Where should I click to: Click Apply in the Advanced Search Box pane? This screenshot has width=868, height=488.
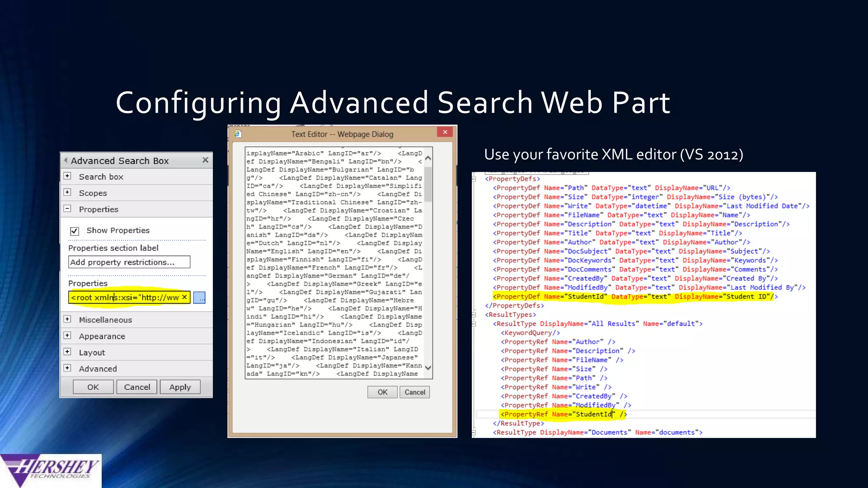click(x=180, y=387)
